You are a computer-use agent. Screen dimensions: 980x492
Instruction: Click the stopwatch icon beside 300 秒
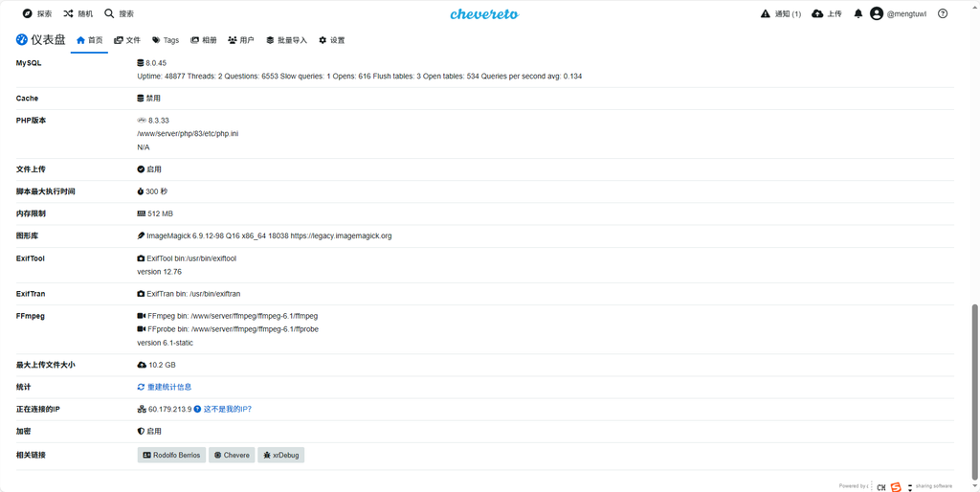pyautogui.click(x=141, y=191)
